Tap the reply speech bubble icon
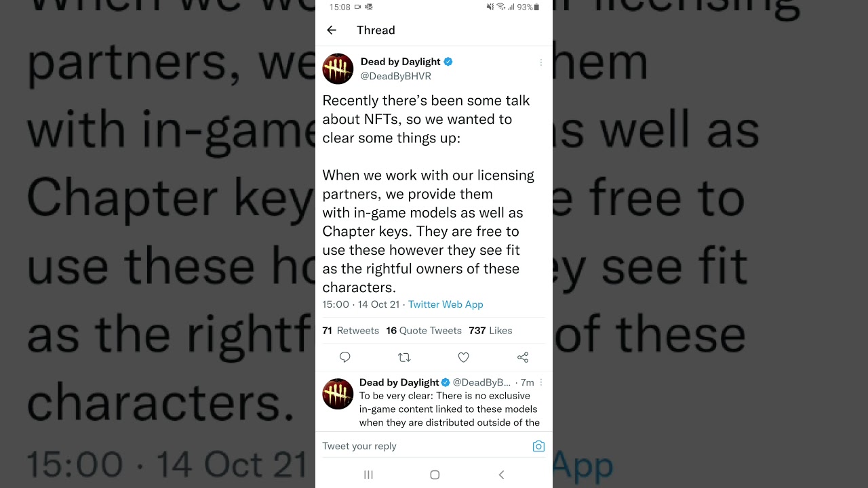 click(x=344, y=357)
